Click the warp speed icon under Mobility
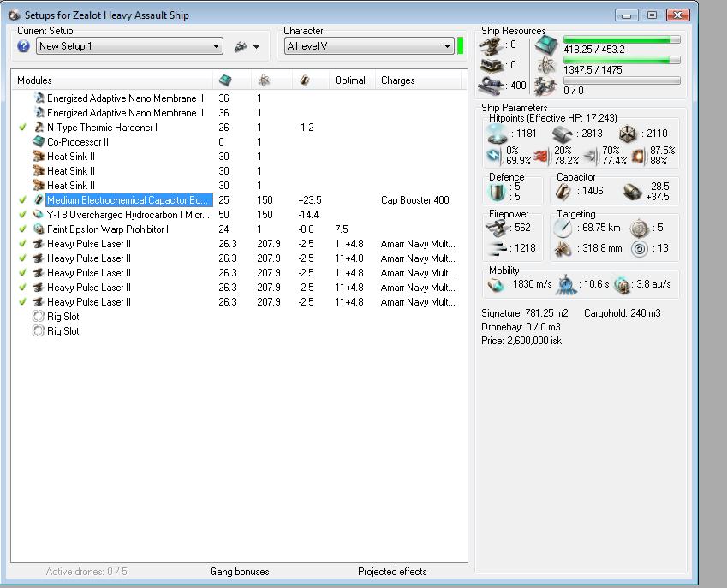Image resolution: width=727 pixels, height=588 pixels. 622,284
